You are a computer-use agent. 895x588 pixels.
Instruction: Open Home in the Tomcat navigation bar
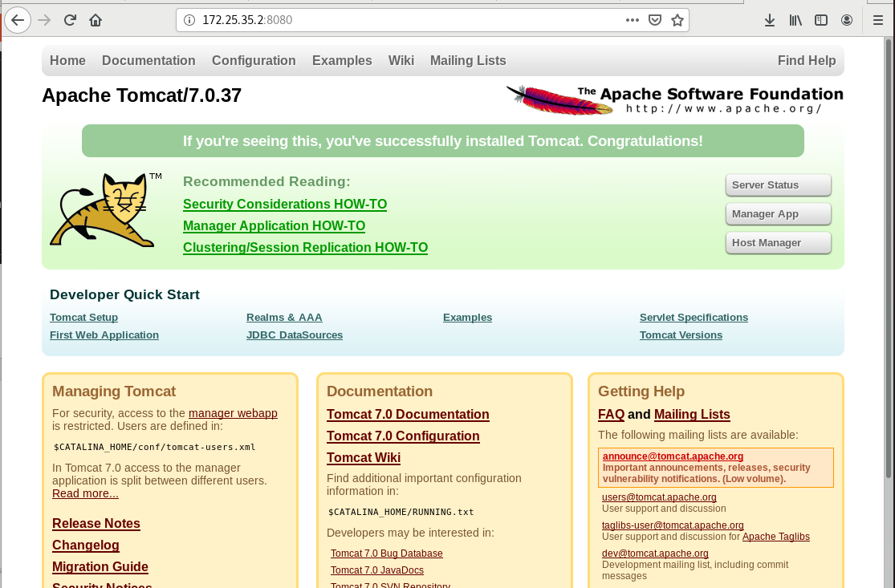67,60
